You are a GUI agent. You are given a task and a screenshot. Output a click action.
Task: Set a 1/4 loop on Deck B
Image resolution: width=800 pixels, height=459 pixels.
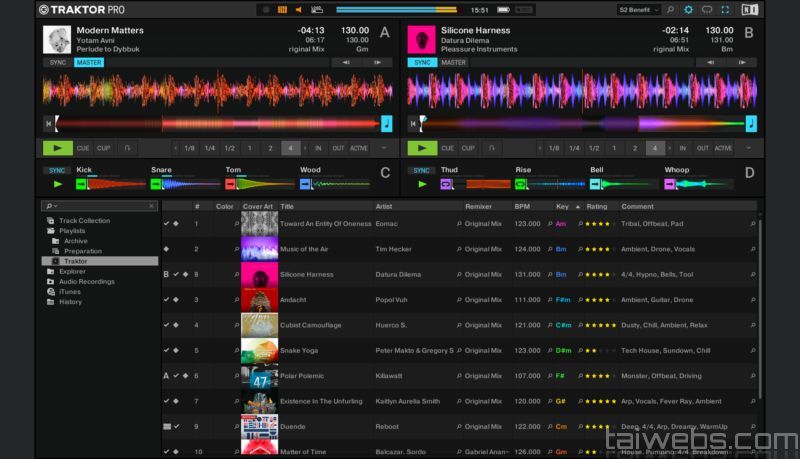coord(574,148)
